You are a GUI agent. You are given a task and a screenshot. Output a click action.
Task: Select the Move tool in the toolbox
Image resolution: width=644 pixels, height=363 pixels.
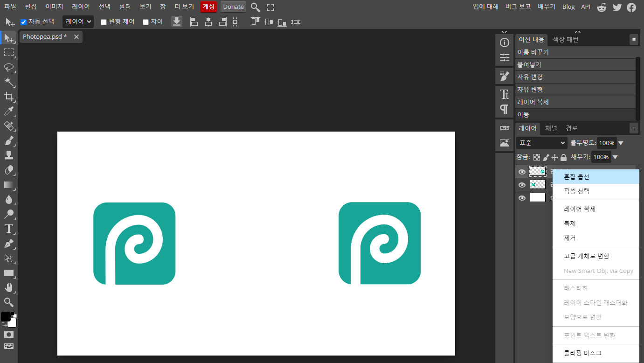(x=9, y=38)
